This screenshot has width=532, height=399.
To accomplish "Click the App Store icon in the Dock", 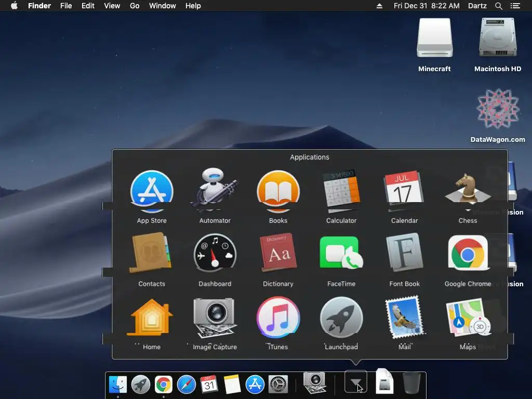I will 255,384.
